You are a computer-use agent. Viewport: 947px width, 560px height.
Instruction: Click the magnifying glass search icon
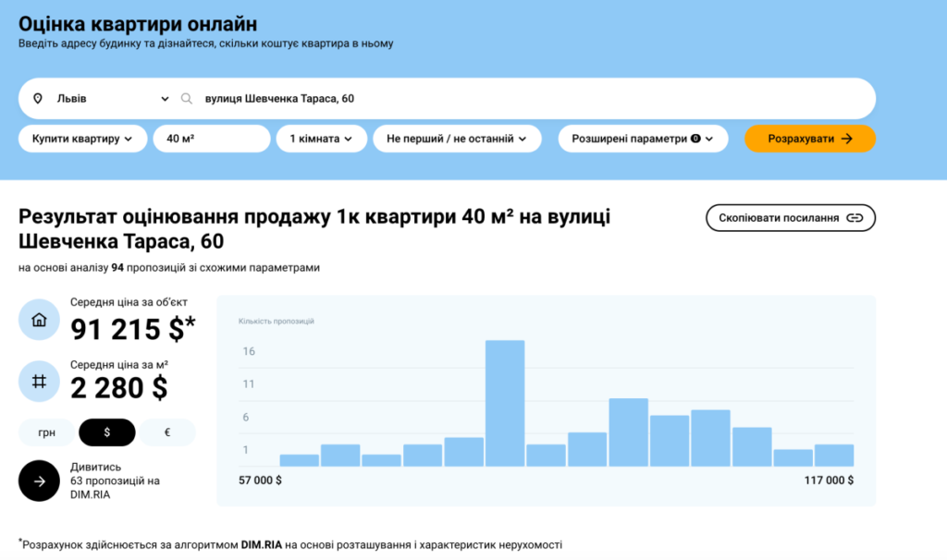186,98
